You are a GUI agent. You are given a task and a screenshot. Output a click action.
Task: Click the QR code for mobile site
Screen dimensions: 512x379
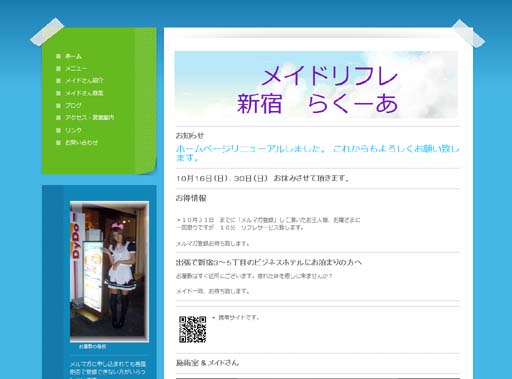coord(192,329)
